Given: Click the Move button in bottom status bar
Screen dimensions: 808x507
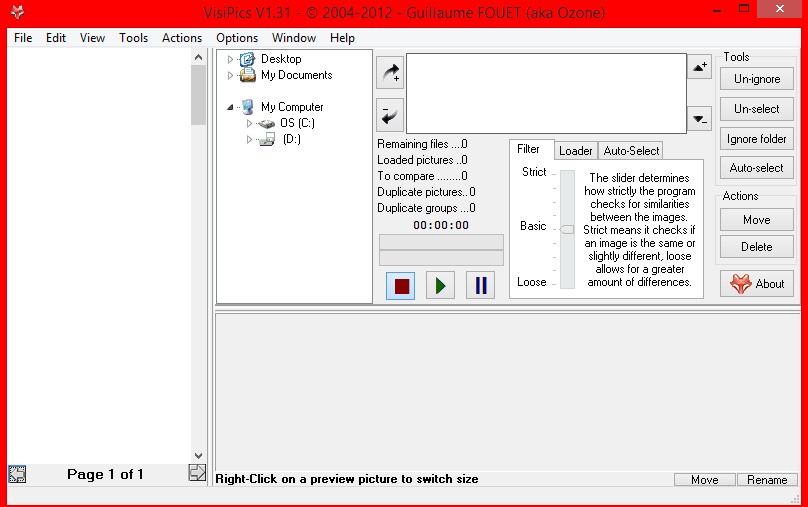Looking at the screenshot, I should pos(704,480).
